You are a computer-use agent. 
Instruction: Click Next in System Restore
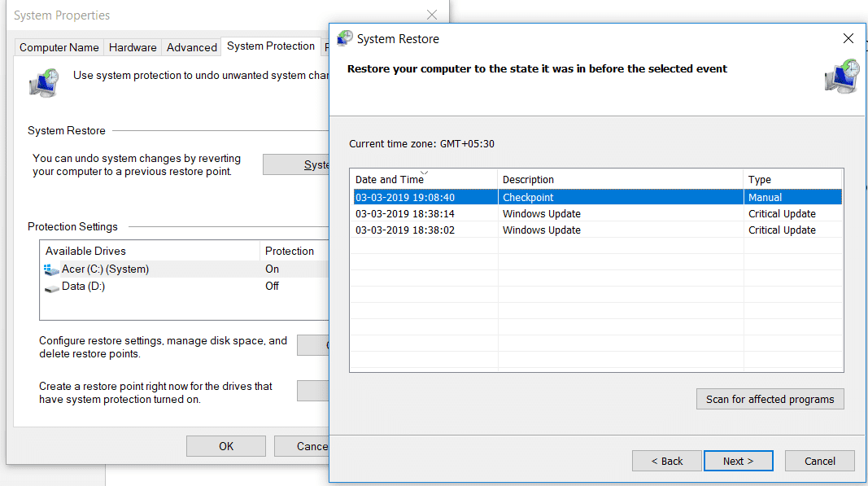[738, 461]
